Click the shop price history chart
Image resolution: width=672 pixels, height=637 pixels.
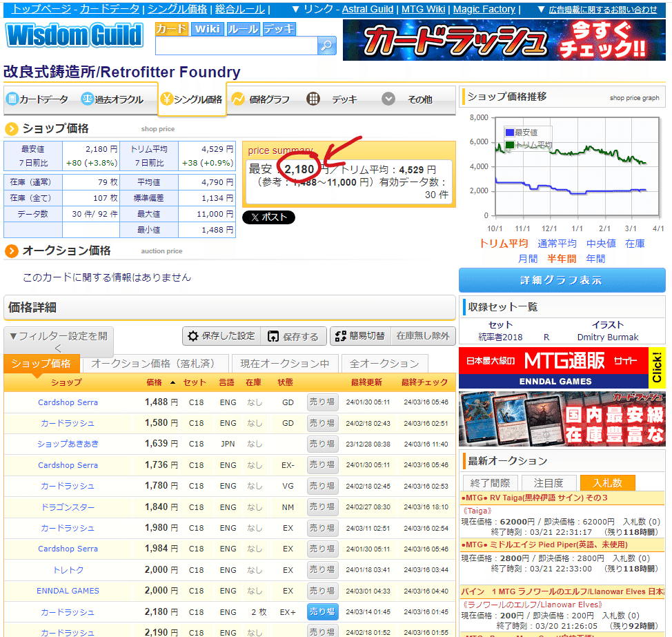577,166
